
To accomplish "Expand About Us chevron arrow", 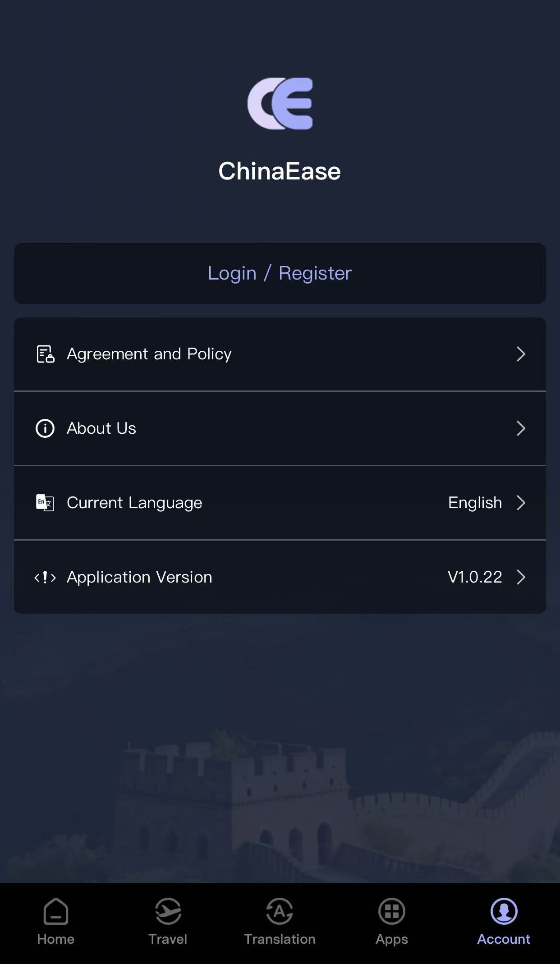I will [521, 428].
